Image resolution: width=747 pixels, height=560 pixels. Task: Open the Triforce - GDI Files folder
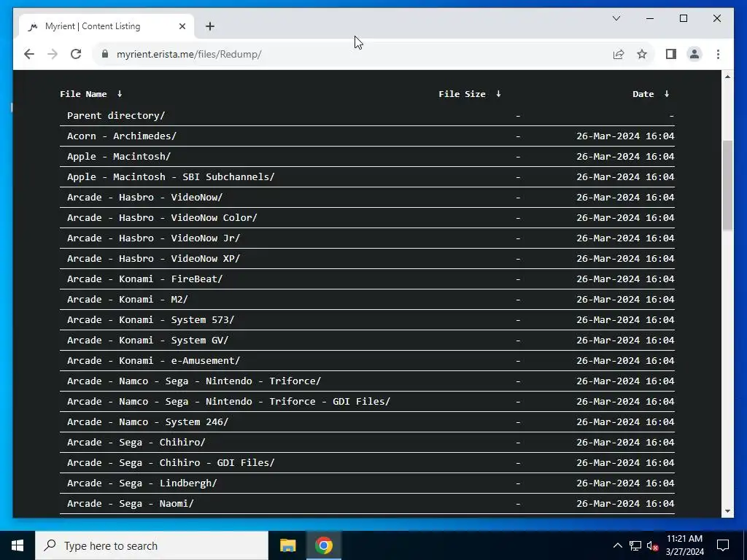coord(228,402)
